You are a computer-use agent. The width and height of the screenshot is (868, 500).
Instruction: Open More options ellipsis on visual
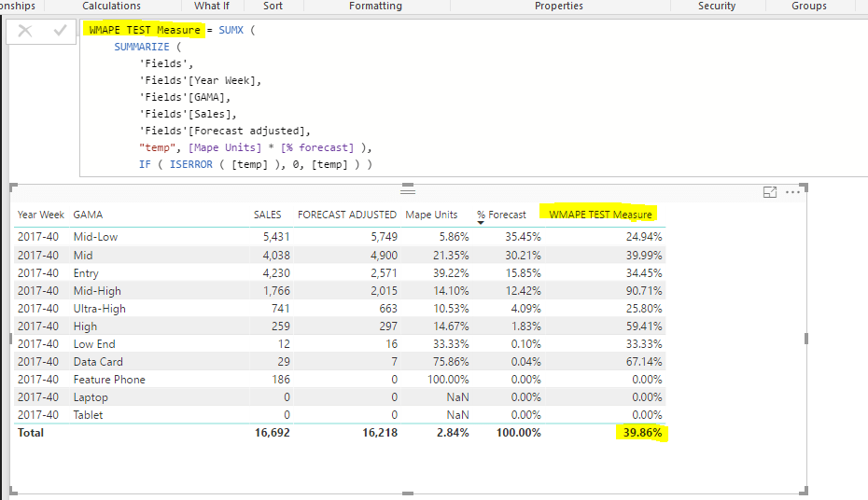(x=792, y=192)
